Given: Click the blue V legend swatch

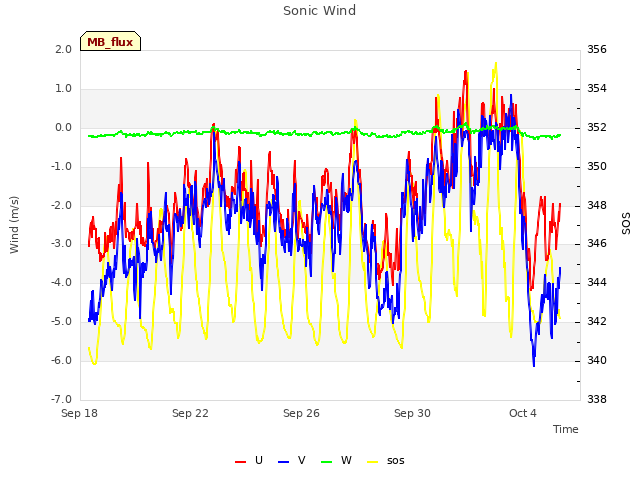Looking at the screenshot, I should point(283,462).
